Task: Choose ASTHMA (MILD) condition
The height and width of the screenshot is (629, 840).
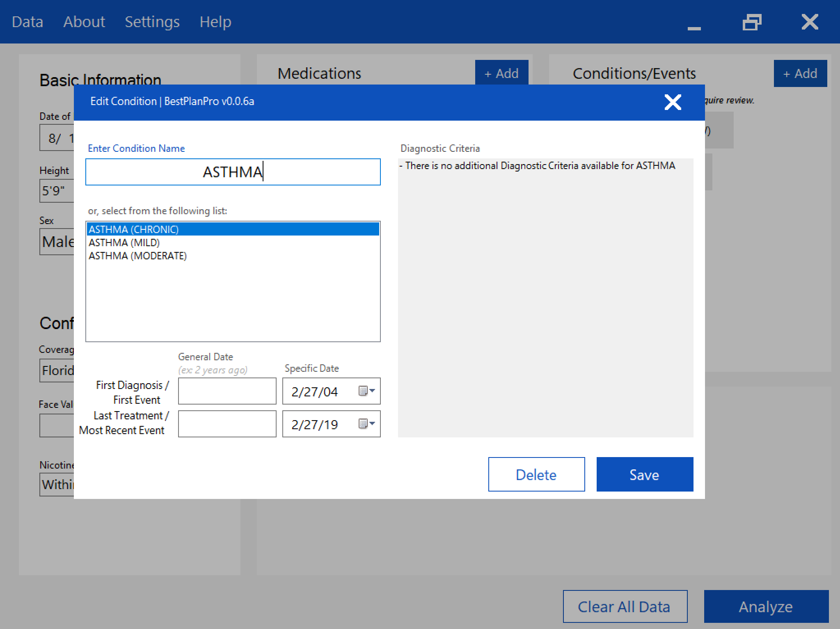Action: 124,242
